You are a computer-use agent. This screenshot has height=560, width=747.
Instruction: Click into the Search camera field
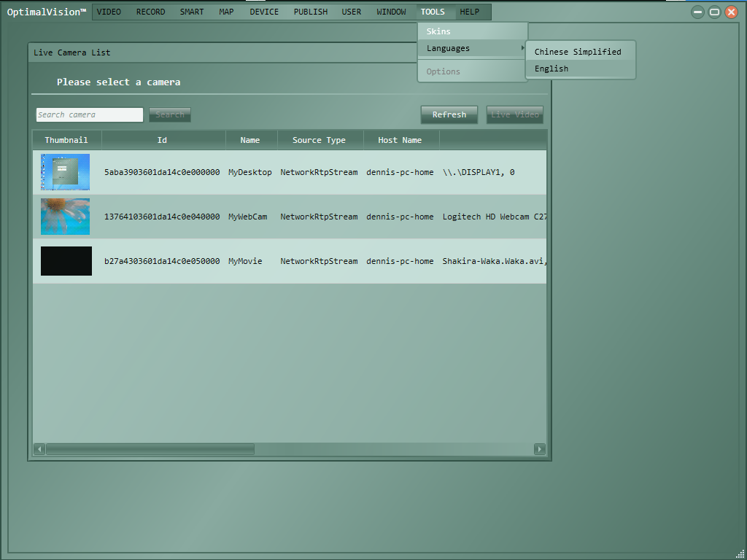pyautogui.click(x=89, y=114)
